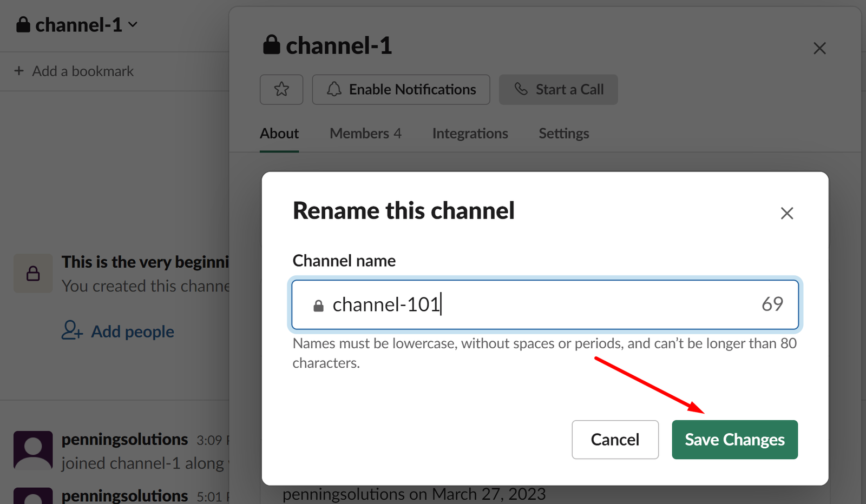Click the bell icon in Enable Notifications

pos(334,89)
